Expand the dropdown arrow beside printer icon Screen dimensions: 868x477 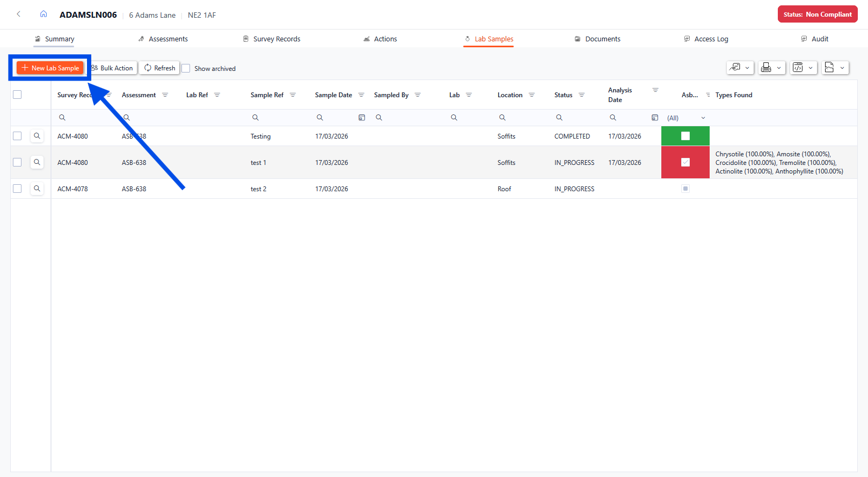[779, 68]
